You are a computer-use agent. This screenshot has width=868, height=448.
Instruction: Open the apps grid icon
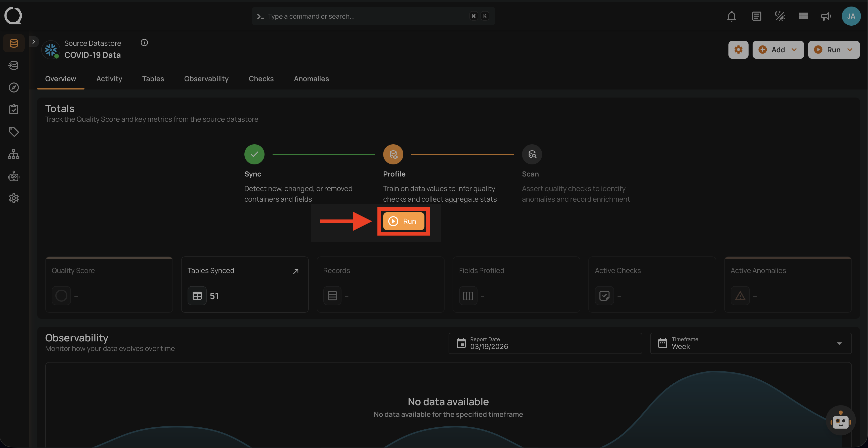pos(803,16)
